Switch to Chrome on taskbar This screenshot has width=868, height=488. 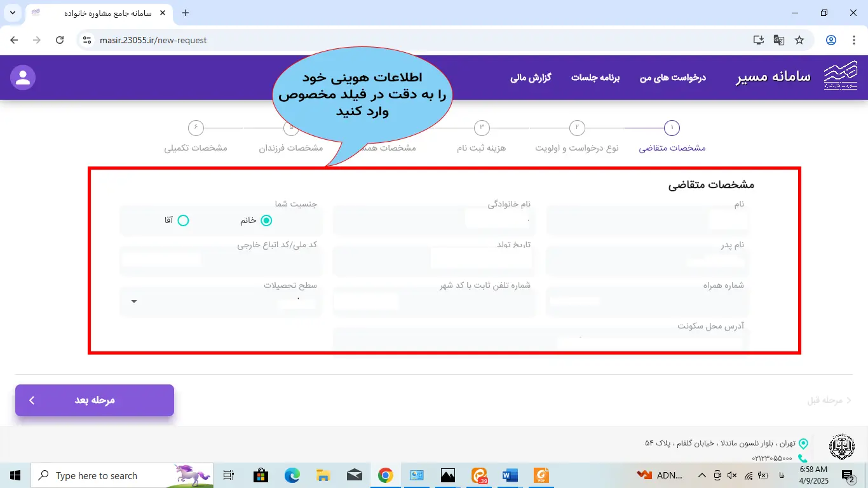click(x=385, y=475)
